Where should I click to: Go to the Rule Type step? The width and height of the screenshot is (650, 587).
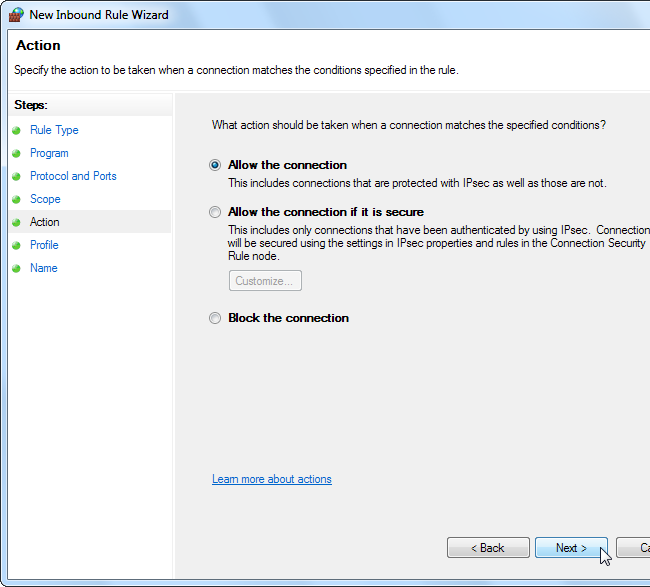pos(54,130)
